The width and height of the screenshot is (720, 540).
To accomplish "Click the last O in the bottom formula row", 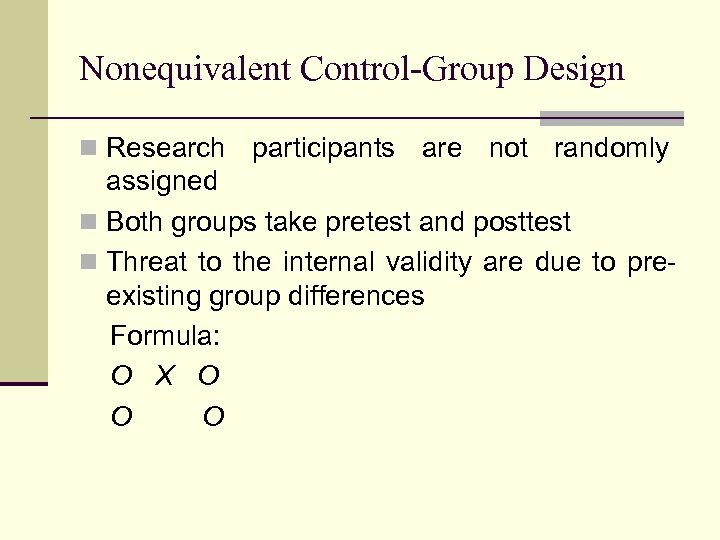I will (x=213, y=416).
